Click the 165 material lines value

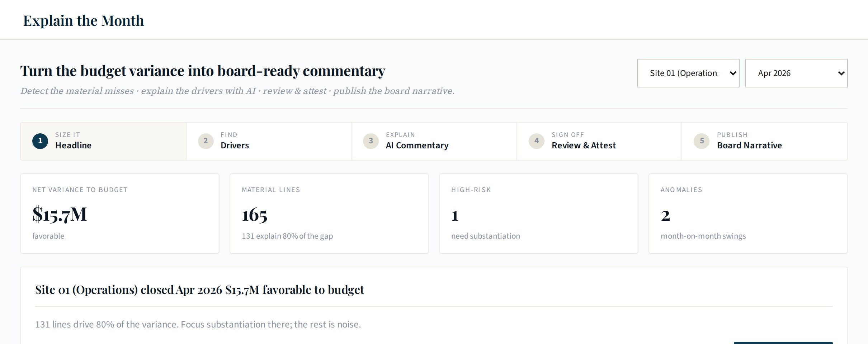255,215
